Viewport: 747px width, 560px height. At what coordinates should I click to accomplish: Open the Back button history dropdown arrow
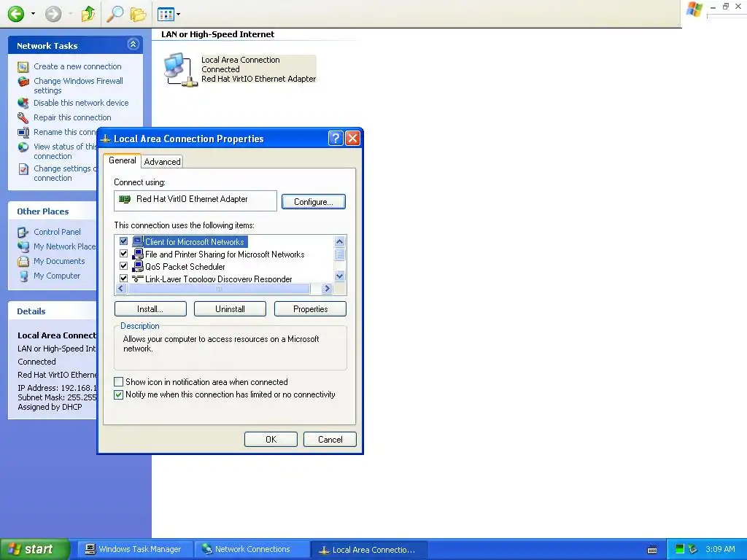pos(33,14)
